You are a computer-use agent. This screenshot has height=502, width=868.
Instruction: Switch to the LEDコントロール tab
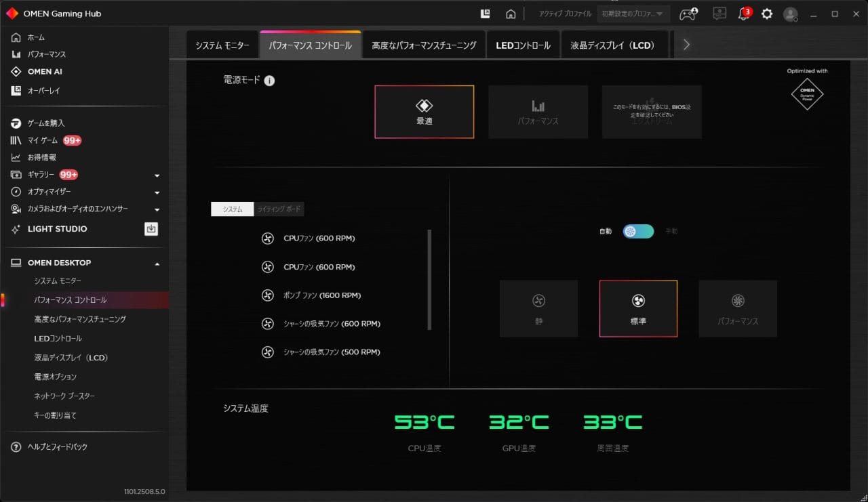click(523, 45)
